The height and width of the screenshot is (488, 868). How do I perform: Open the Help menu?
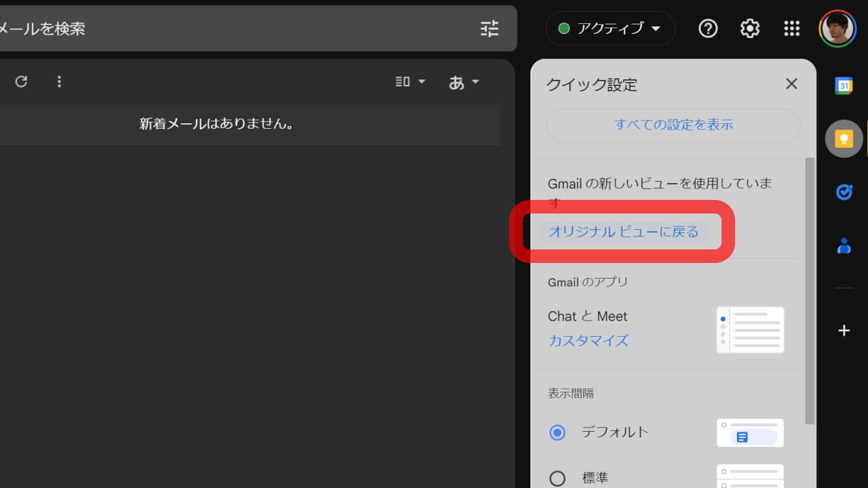(x=708, y=28)
